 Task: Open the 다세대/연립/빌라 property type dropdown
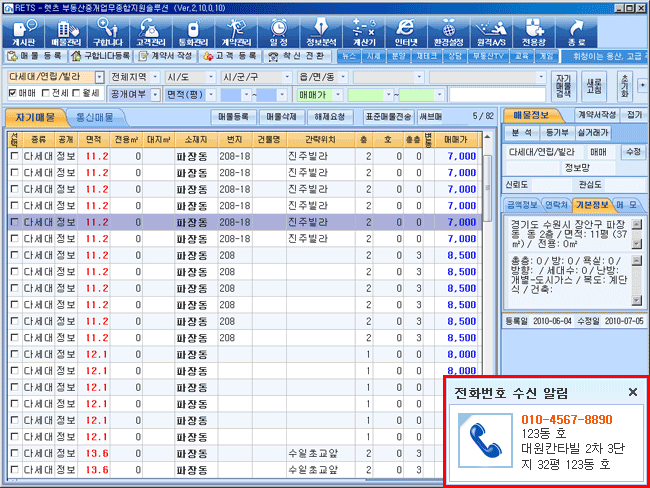[x=99, y=77]
